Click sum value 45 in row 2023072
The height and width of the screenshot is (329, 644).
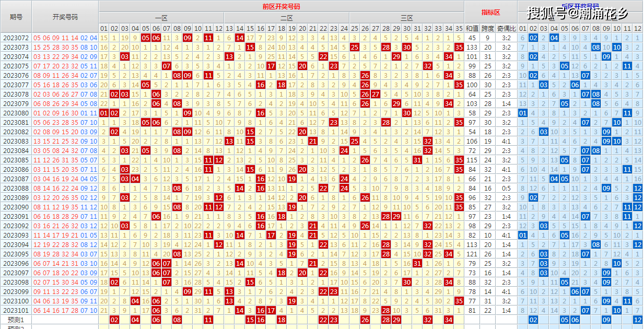click(x=472, y=38)
